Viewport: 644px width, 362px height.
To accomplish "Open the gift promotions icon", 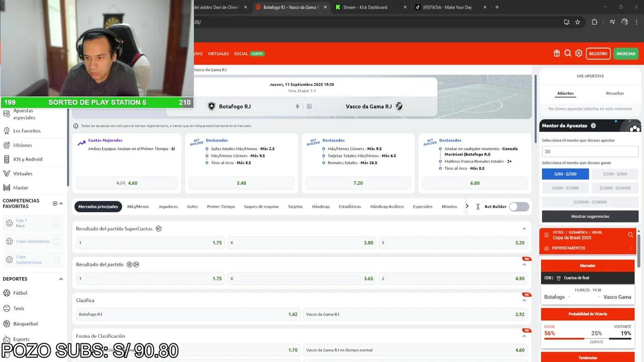I will (x=556, y=53).
